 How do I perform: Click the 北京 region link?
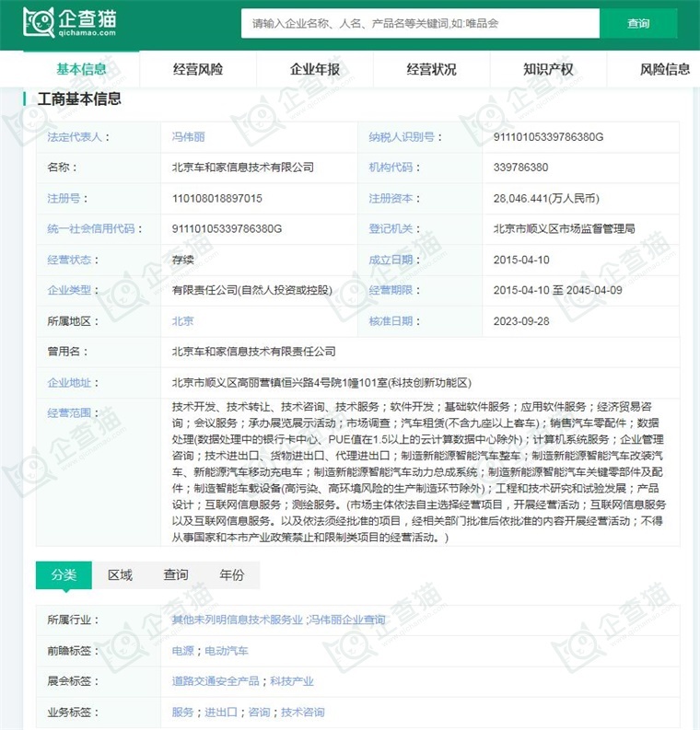[182, 321]
